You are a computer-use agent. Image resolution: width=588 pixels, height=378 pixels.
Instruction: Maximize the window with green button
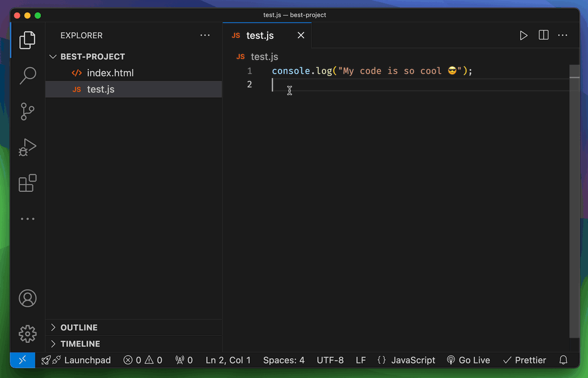coord(38,16)
